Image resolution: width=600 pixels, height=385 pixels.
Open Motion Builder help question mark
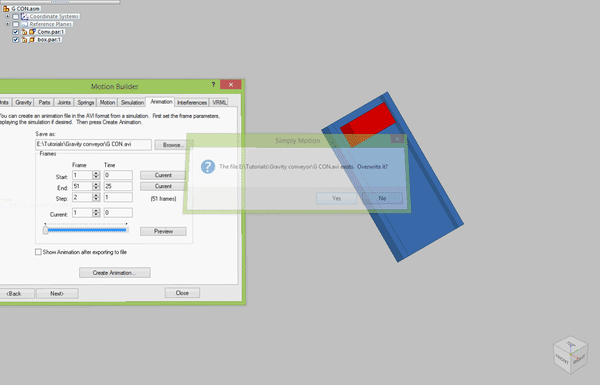213,85
